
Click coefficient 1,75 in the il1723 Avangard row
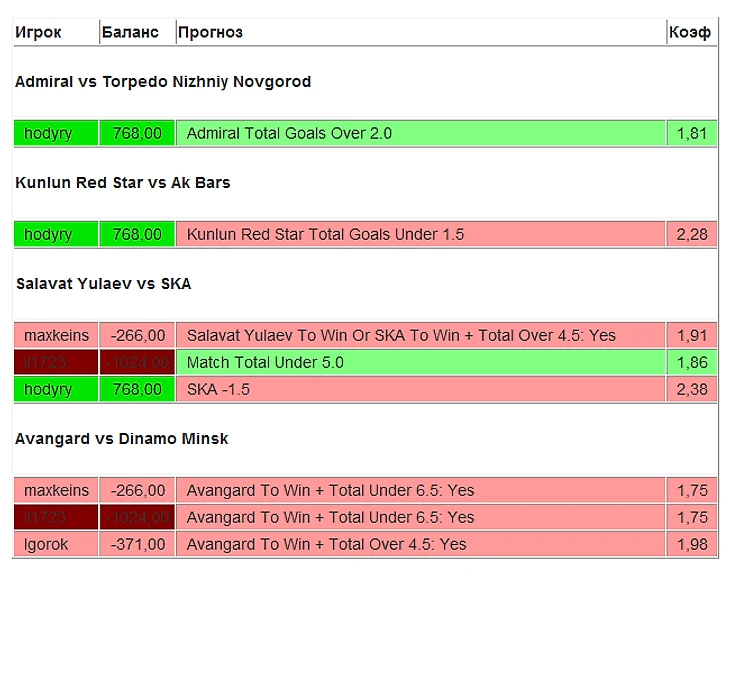point(692,517)
